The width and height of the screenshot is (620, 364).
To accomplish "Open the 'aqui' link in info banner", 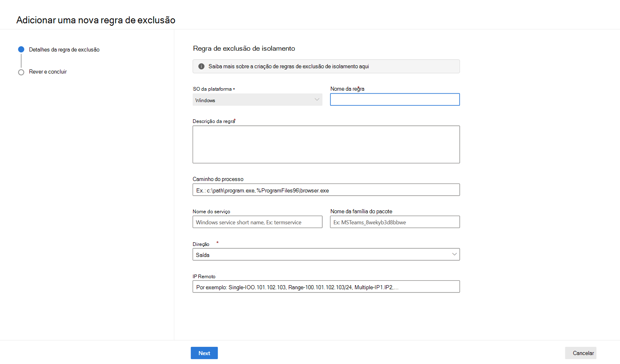I will [x=364, y=67].
